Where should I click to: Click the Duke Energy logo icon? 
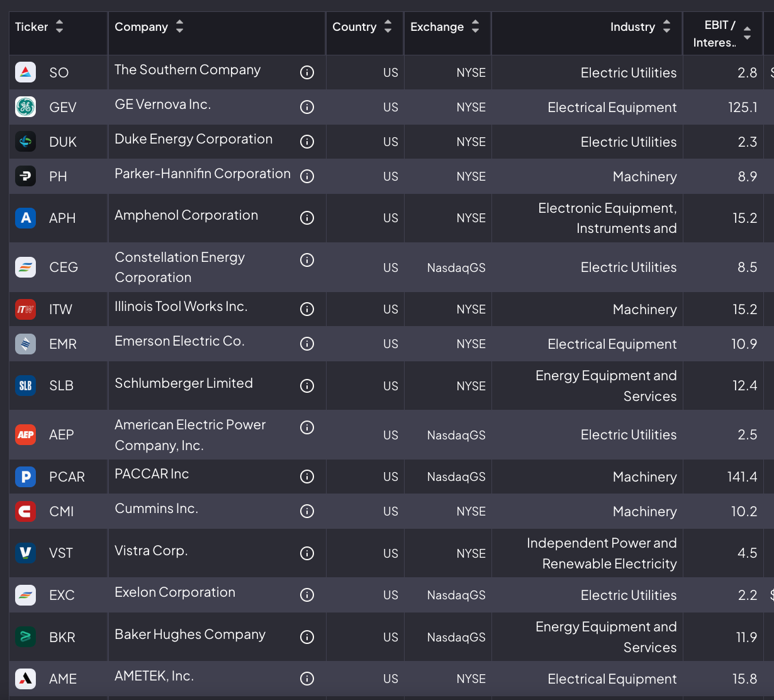pos(25,142)
